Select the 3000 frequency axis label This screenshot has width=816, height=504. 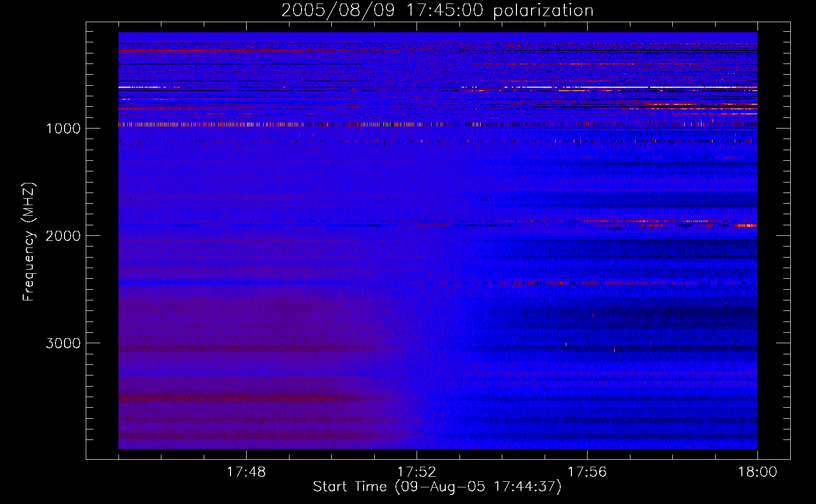tap(63, 343)
